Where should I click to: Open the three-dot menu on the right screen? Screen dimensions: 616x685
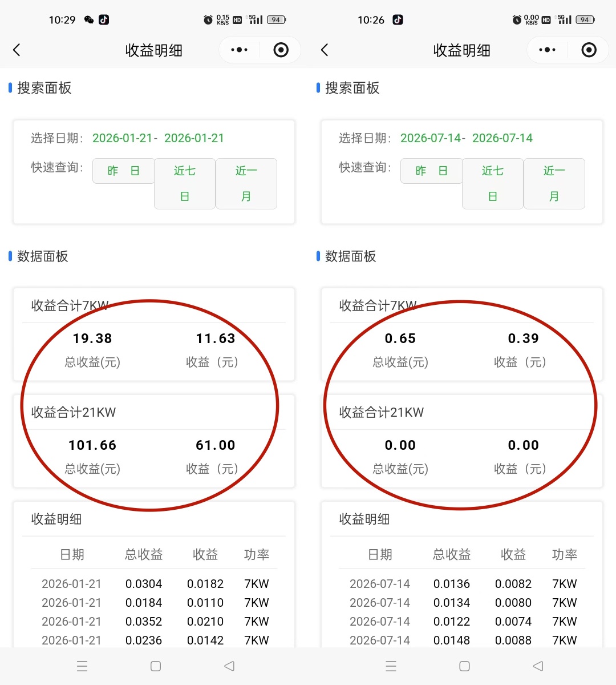pyautogui.click(x=548, y=50)
